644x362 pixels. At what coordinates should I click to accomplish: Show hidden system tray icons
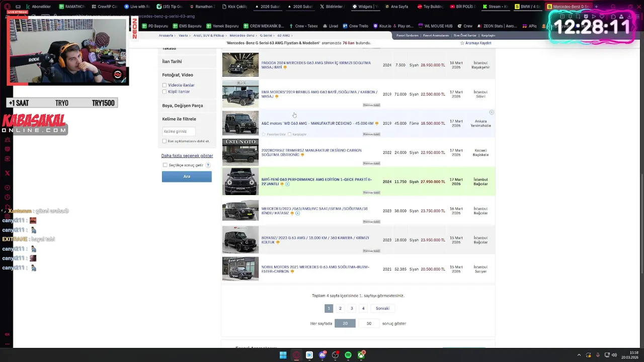click(579, 355)
